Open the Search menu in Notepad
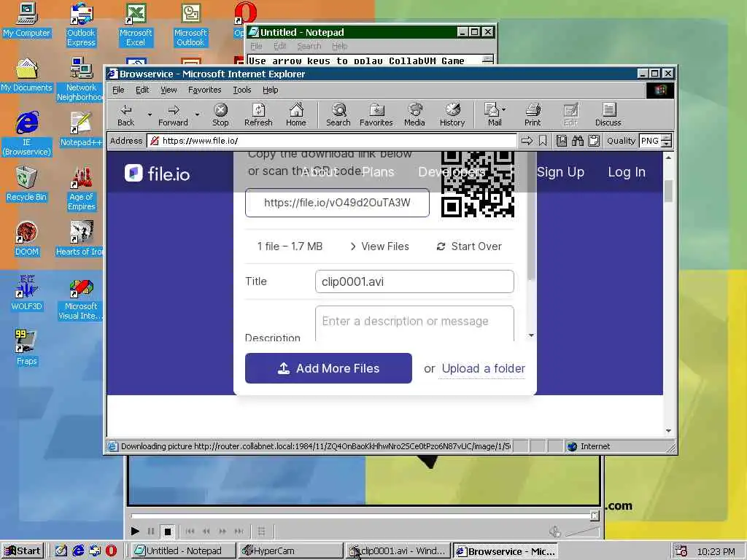Viewport: 747px width, 560px height. [x=309, y=46]
